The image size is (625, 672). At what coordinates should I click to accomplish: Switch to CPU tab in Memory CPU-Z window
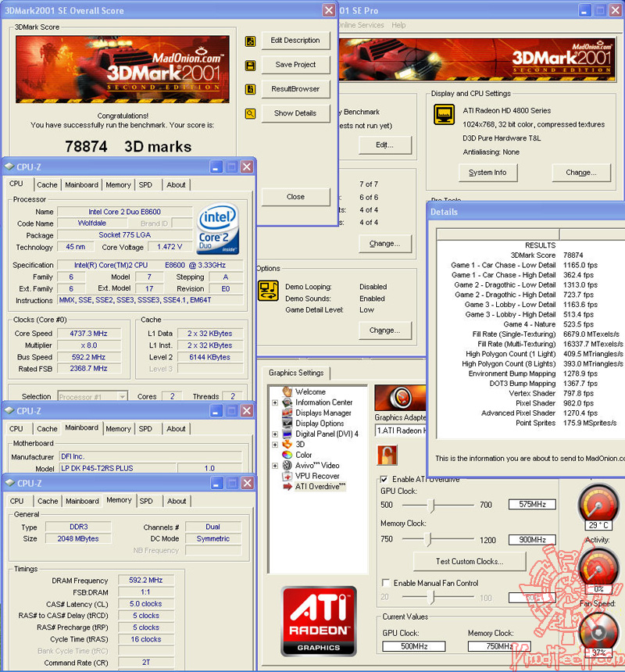[16, 501]
